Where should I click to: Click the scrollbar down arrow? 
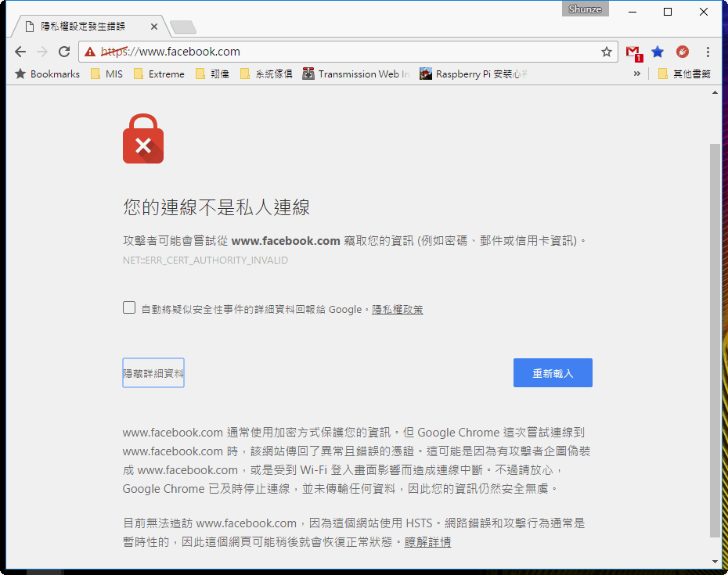point(715,562)
